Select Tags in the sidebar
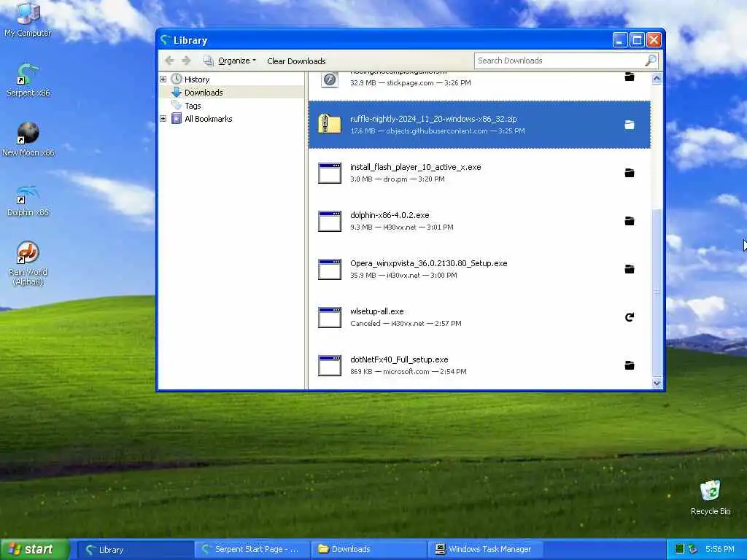Screen dimensions: 747x560 click(x=193, y=106)
